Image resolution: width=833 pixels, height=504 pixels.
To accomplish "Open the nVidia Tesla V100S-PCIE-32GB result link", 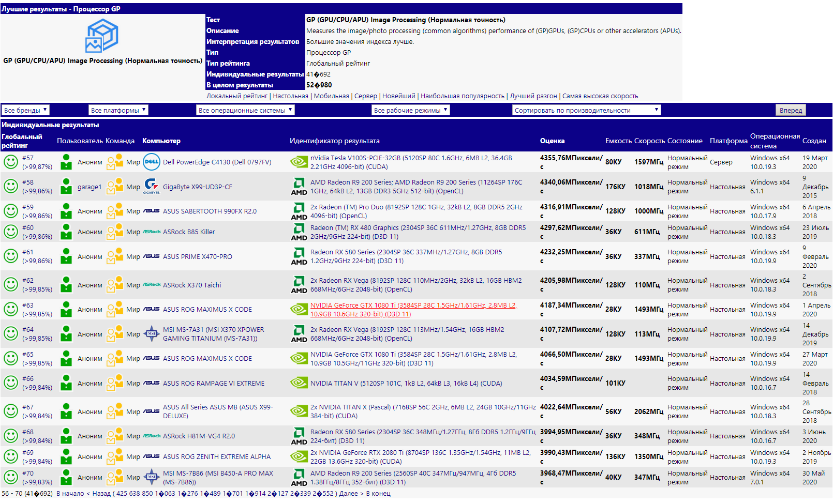I will click(411, 162).
